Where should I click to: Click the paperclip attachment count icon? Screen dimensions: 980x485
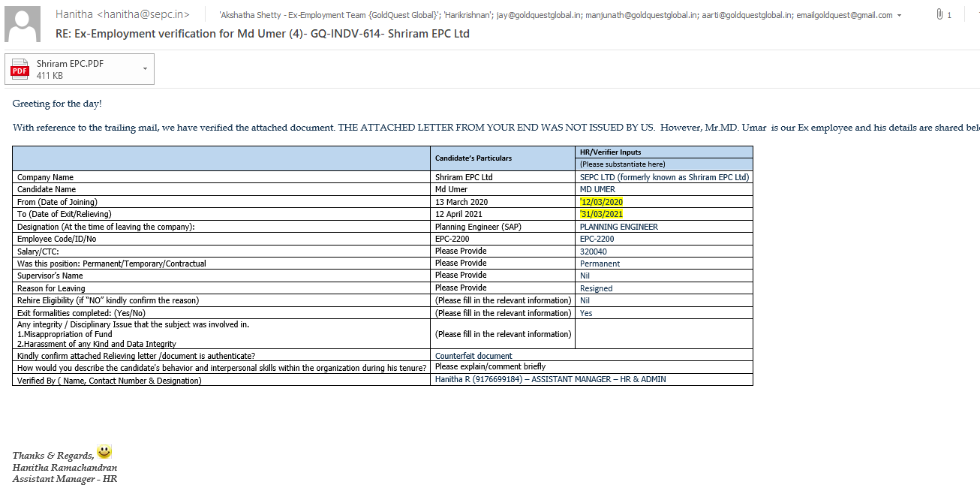939,14
